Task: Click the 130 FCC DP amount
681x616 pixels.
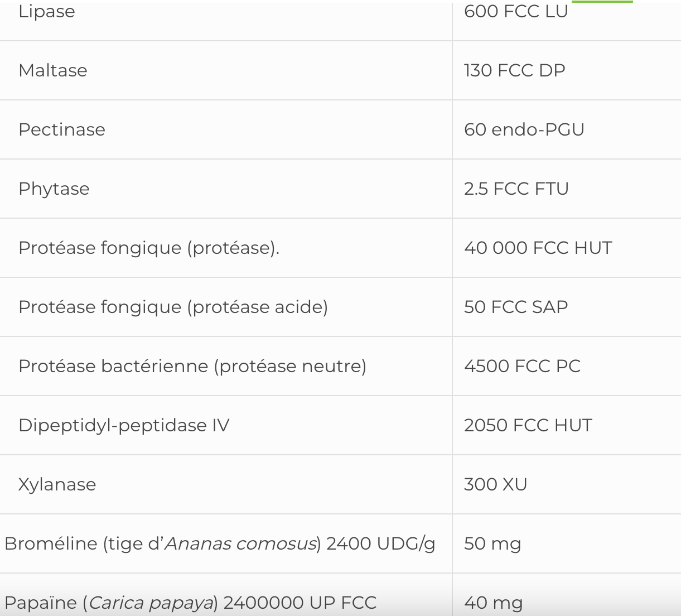Action: (x=514, y=71)
